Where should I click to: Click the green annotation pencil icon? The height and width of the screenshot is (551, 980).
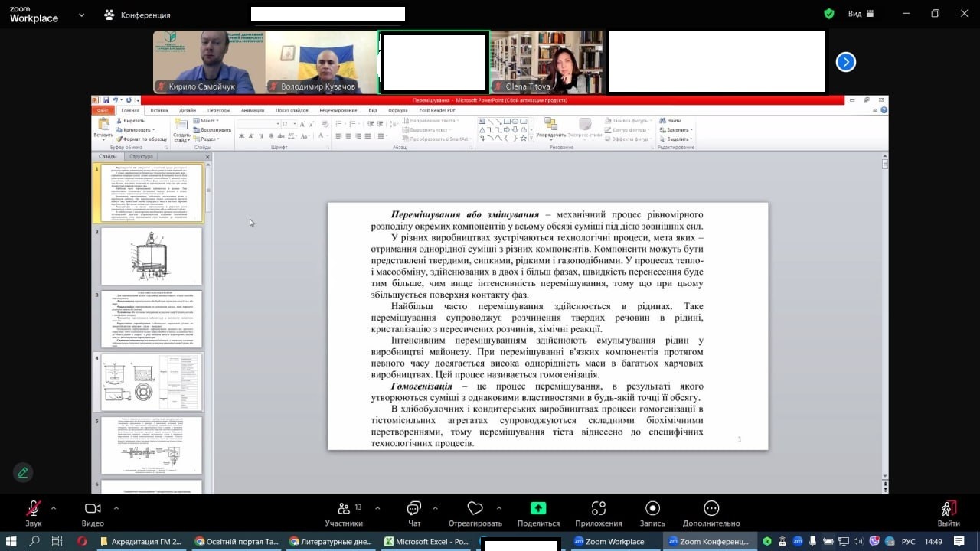(x=23, y=472)
